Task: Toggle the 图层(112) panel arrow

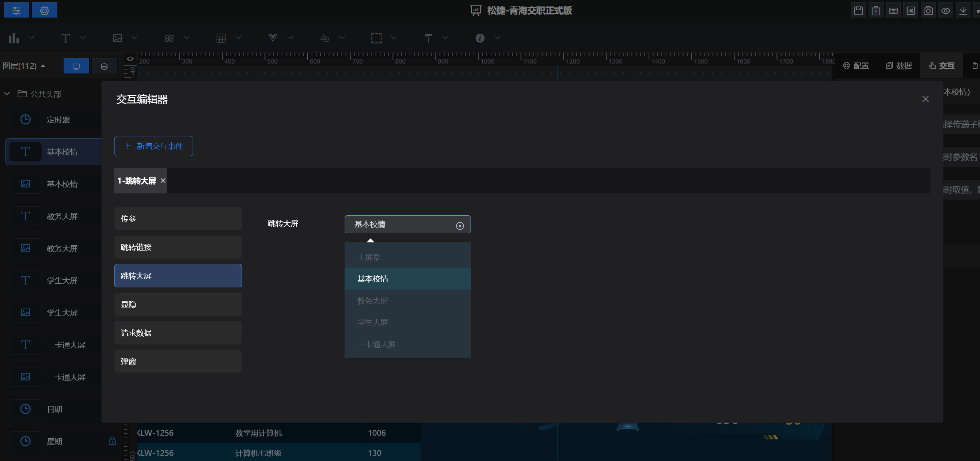Action: coord(43,66)
